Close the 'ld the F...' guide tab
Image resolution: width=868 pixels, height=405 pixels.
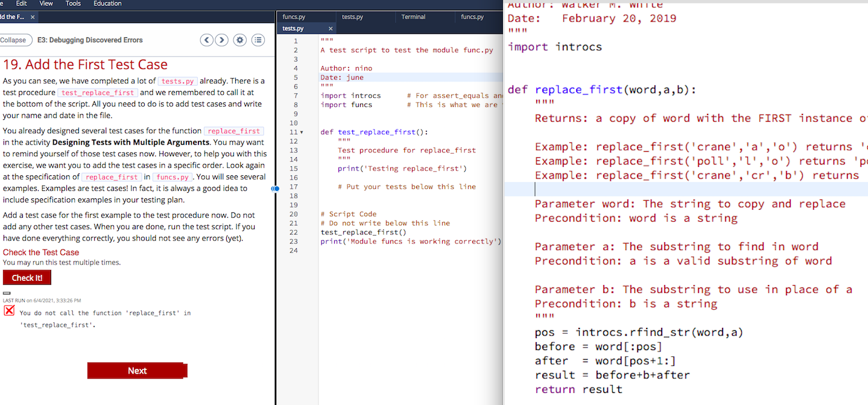point(33,17)
